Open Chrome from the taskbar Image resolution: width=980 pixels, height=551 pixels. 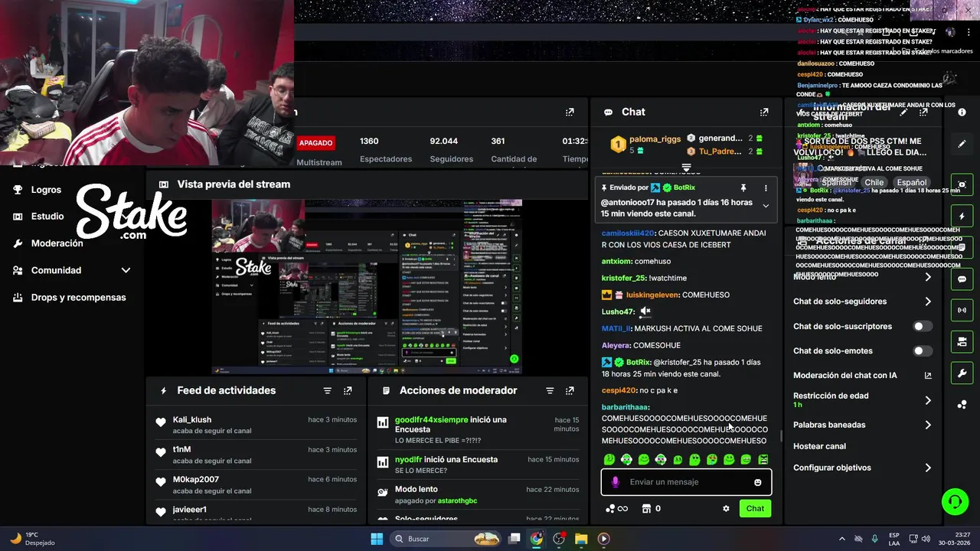(537, 539)
